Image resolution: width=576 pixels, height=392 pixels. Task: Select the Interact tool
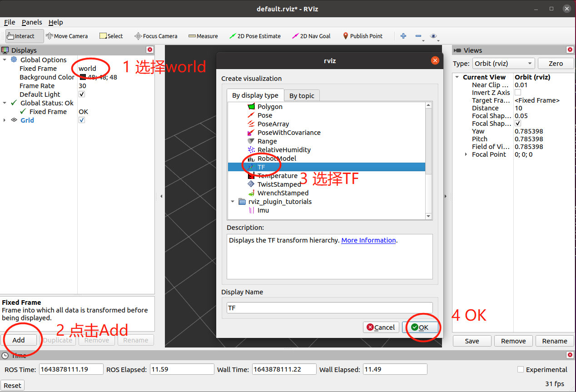(x=25, y=36)
